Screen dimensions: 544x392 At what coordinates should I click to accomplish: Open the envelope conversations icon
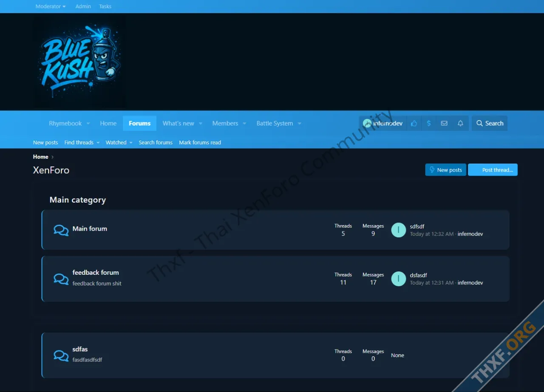(x=444, y=123)
